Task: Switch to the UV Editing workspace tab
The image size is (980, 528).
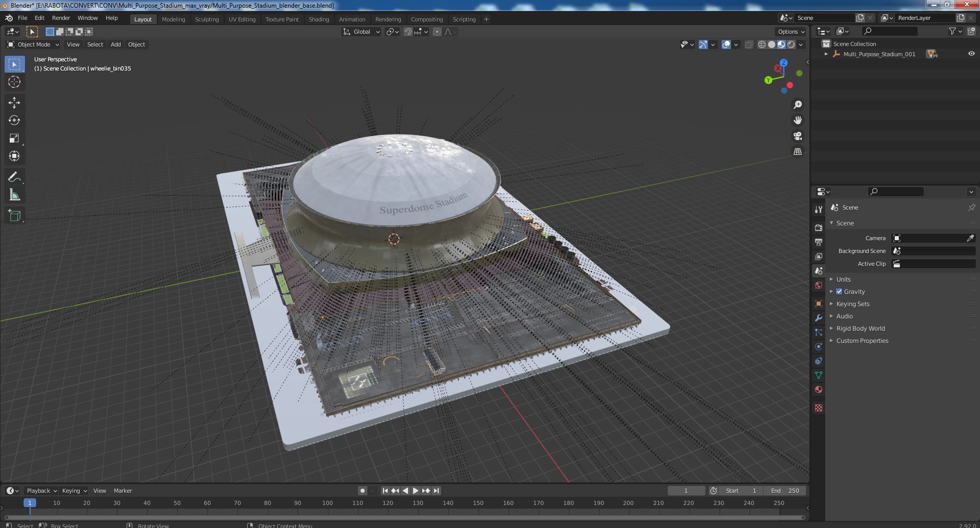Action: click(242, 19)
